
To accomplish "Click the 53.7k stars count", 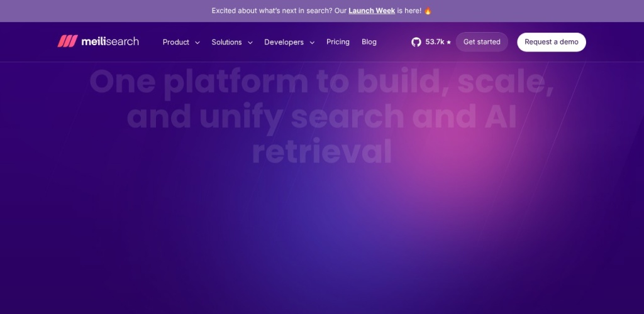I will pos(435,42).
